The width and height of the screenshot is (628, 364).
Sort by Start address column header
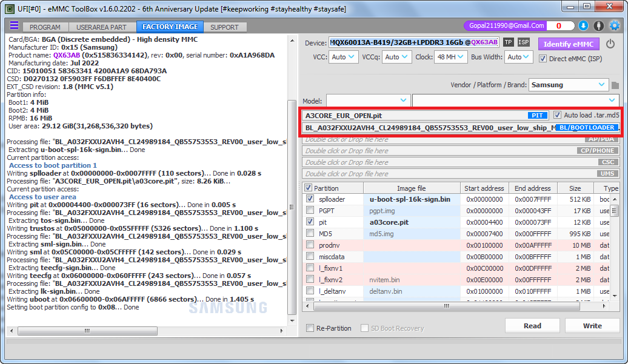tap(484, 188)
